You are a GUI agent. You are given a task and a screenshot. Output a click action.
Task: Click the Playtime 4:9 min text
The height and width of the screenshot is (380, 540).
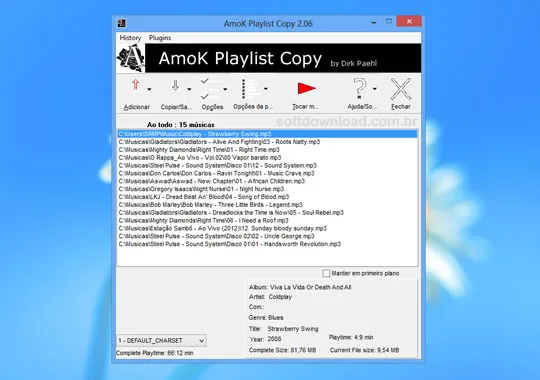pos(351,337)
